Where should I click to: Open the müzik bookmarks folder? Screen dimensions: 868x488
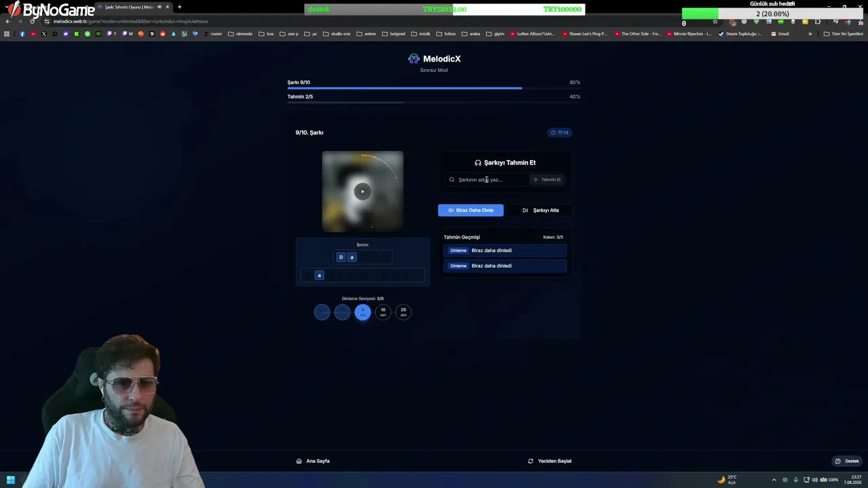coord(420,34)
